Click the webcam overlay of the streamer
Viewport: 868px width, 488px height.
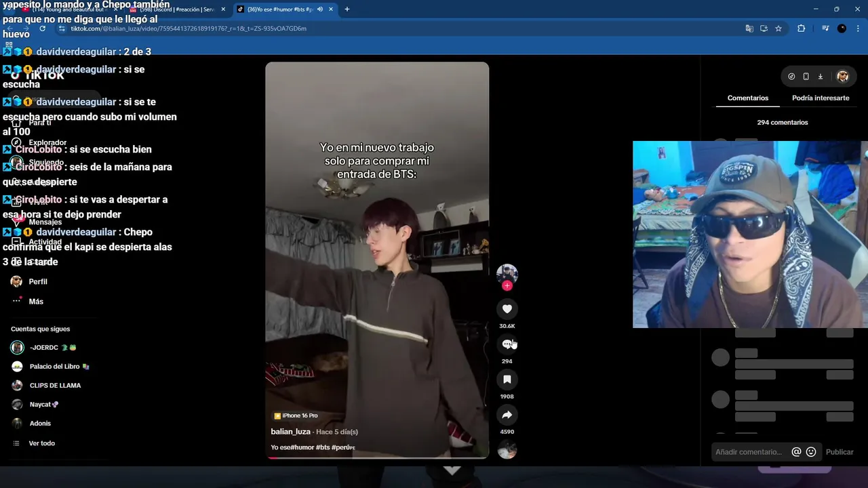pos(750,235)
